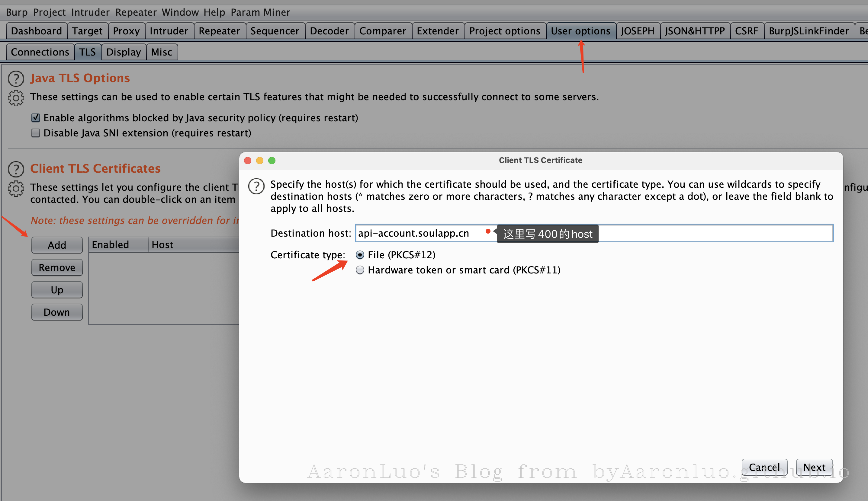The image size is (868, 501).
Task: Open the Java TLS Options gear menu
Action: 16,98
